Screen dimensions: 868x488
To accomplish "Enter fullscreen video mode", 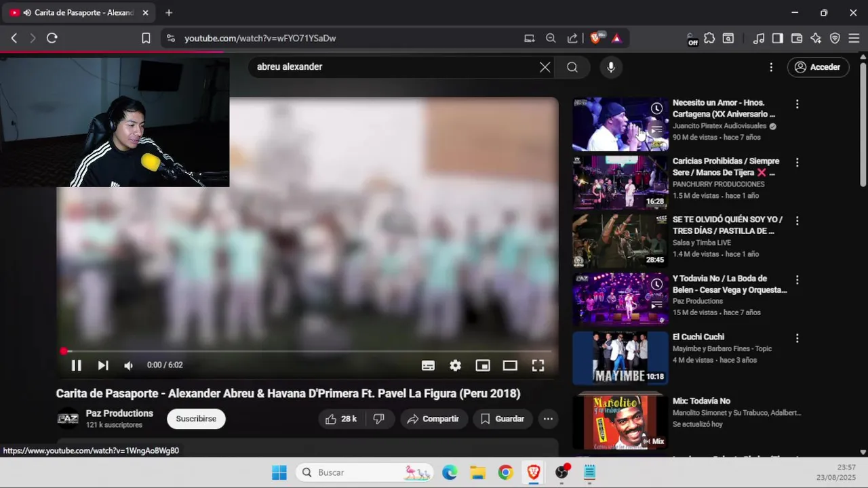I will coord(538,365).
